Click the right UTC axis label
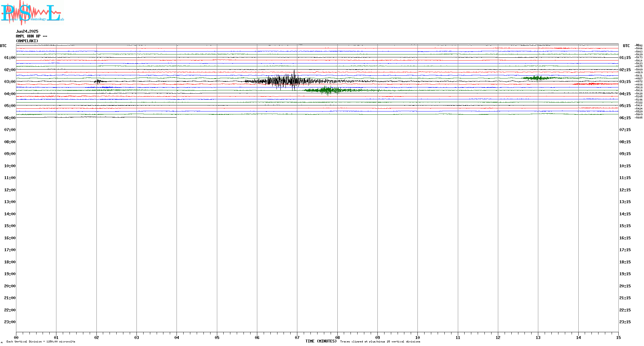Image resolution: width=644 pixels, height=346 pixels. pos(626,46)
